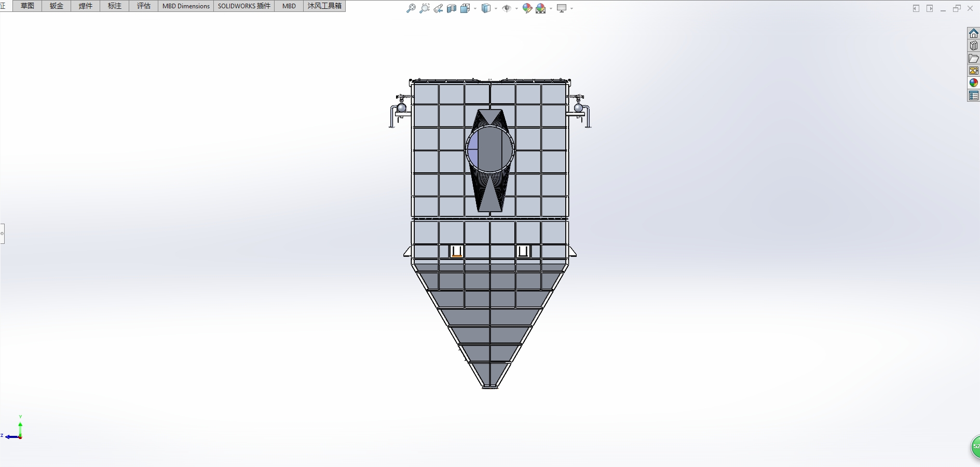Switch to the 焊件 tab
The width and height of the screenshot is (980, 467).
[x=86, y=6]
